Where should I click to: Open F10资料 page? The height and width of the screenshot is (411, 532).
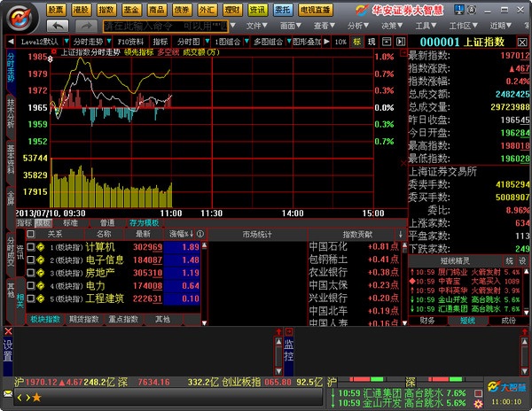tap(130, 42)
